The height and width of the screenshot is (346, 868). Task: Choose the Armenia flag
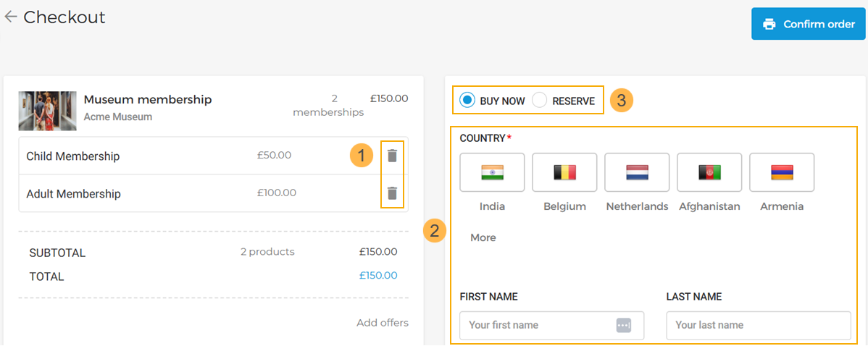click(782, 172)
